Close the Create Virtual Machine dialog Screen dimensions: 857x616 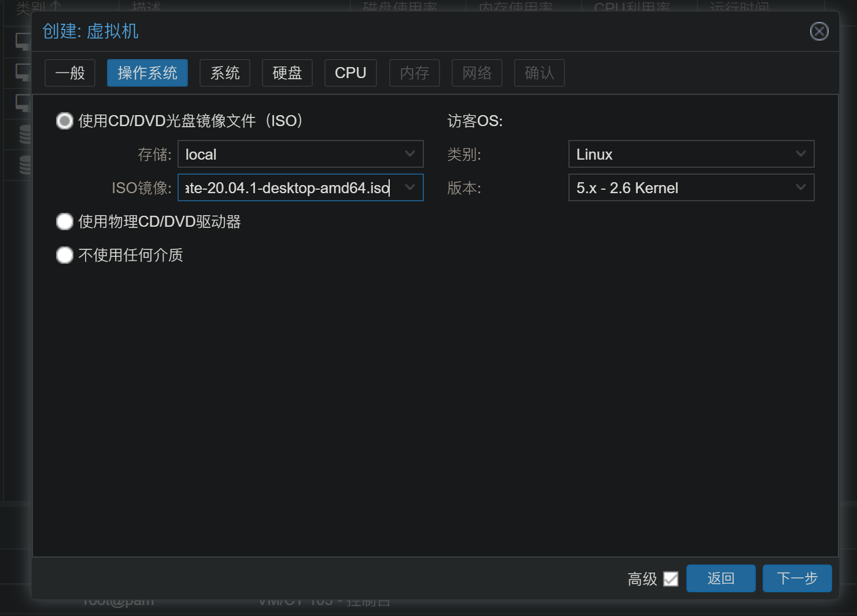point(819,31)
